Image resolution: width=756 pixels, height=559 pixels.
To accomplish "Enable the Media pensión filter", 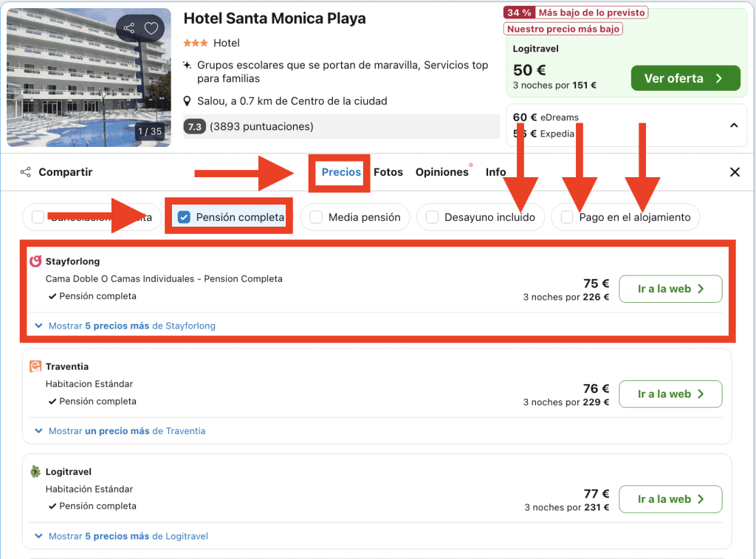I will point(316,217).
